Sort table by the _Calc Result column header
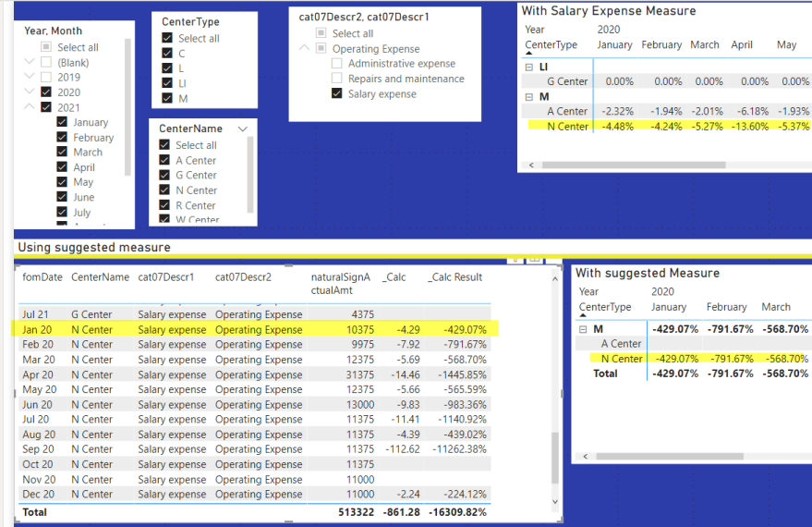The width and height of the screenshot is (812, 527). pyautogui.click(x=455, y=277)
